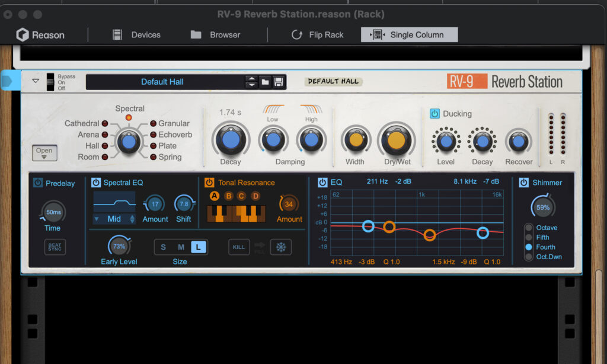This screenshot has height=364, width=607.
Task: Click the algorithm selector knob
Action: pos(129,142)
